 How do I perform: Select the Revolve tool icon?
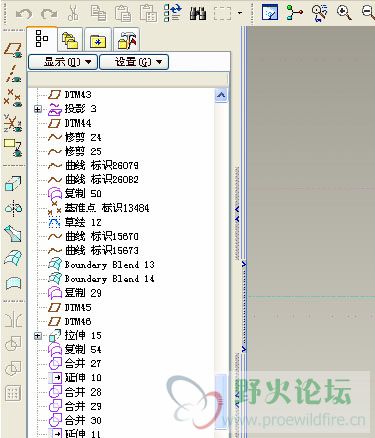(13, 209)
